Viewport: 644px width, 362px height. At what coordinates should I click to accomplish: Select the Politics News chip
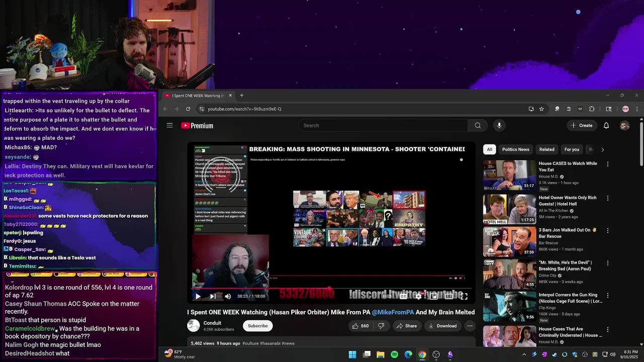516,149
